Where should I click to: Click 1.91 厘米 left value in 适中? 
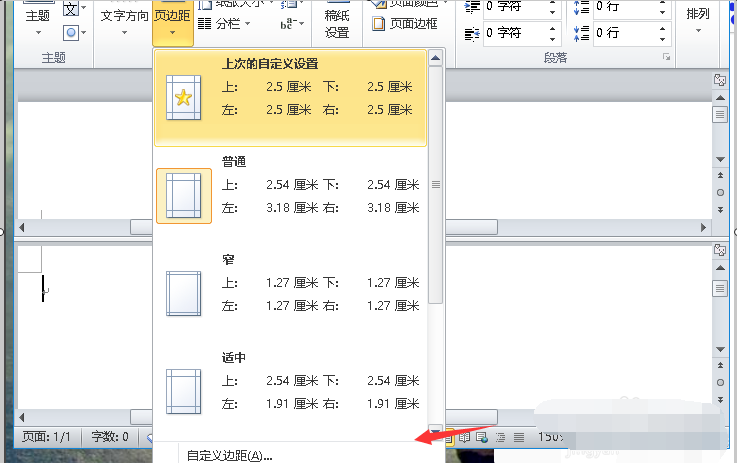pyautogui.click(x=292, y=404)
